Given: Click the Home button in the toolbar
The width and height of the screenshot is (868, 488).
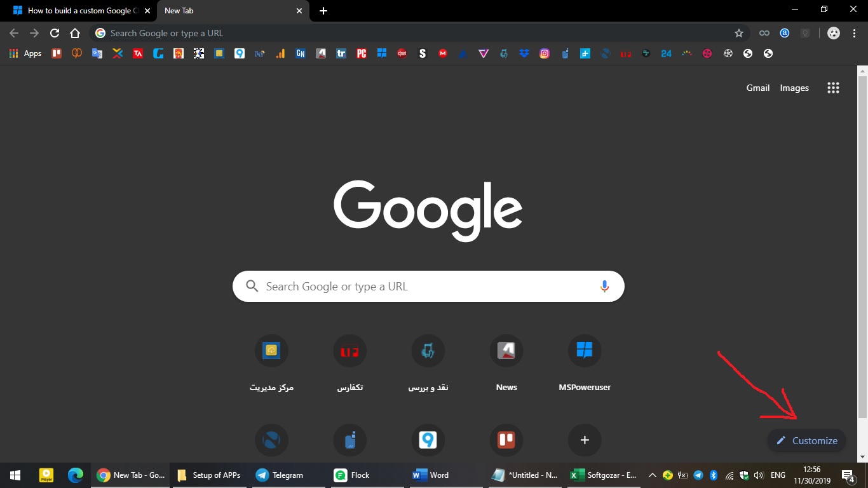Looking at the screenshot, I should [75, 33].
